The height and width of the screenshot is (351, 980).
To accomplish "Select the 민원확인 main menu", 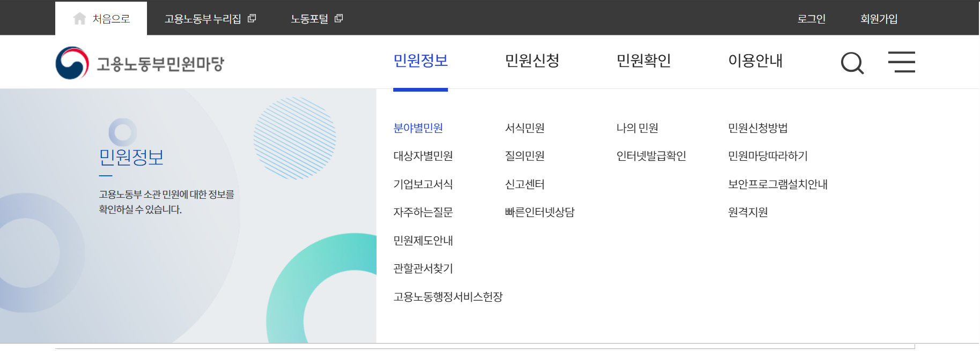I will (x=644, y=61).
